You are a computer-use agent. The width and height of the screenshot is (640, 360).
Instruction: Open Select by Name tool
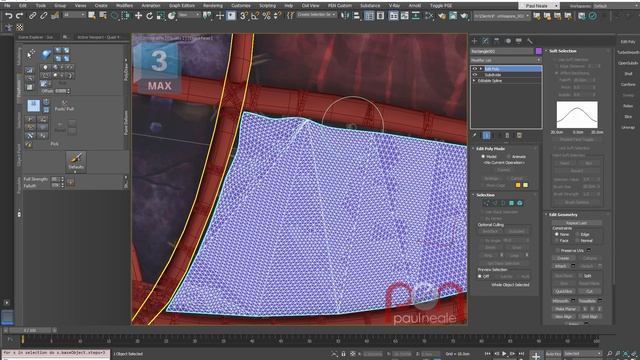tap(103, 16)
